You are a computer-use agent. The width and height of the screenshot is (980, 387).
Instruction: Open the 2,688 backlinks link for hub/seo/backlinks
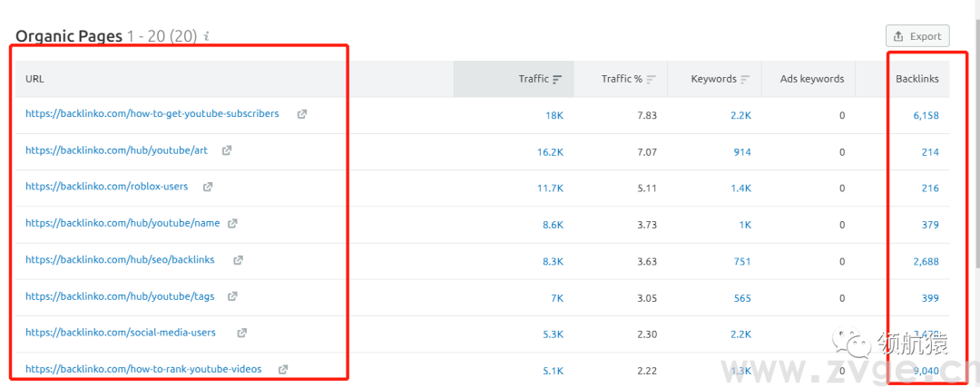926,261
